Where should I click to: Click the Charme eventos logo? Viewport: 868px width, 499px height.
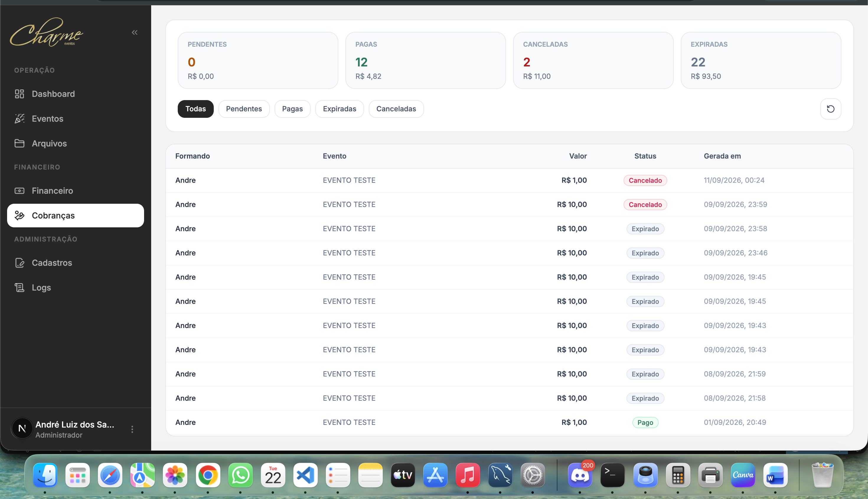pyautogui.click(x=47, y=32)
